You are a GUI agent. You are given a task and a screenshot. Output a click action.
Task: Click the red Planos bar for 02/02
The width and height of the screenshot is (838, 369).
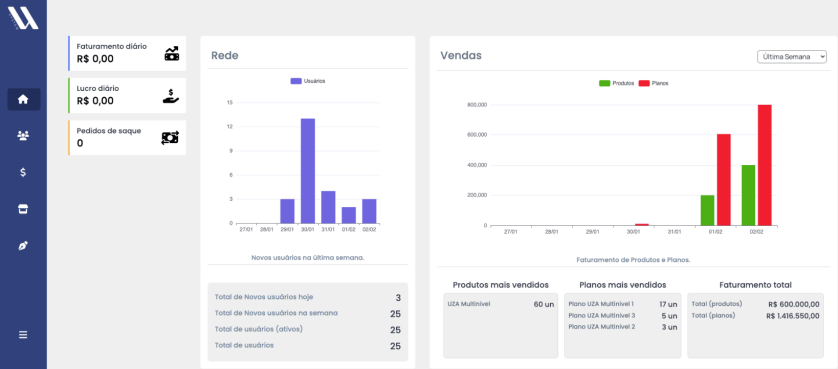click(x=764, y=165)
